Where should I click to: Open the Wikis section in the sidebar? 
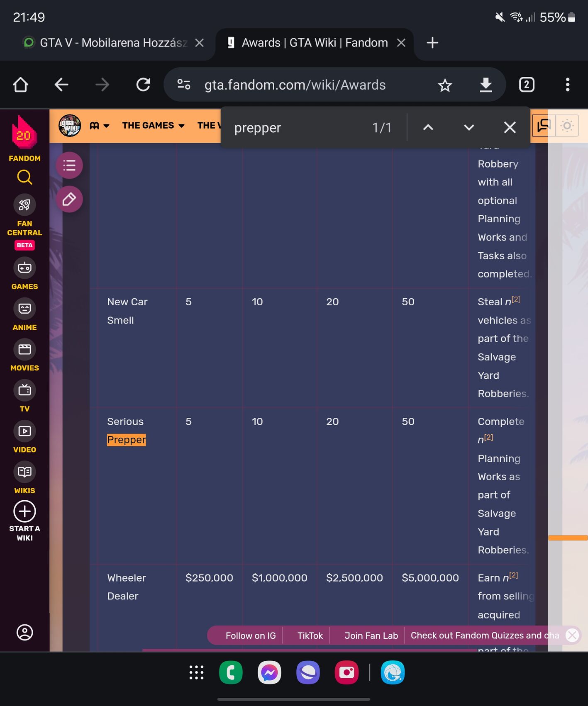coord(24,478)
